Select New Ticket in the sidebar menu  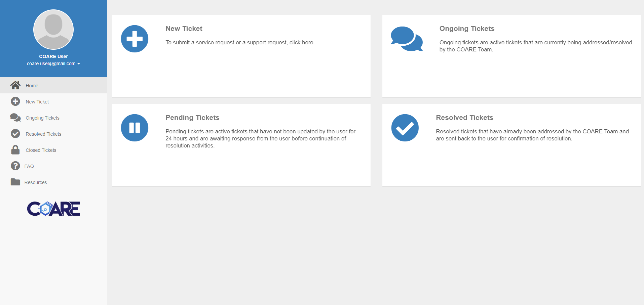[54, 101]
